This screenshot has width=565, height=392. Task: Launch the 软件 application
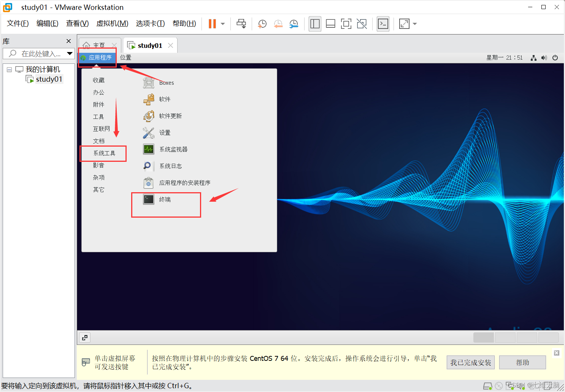pos(157,99)
